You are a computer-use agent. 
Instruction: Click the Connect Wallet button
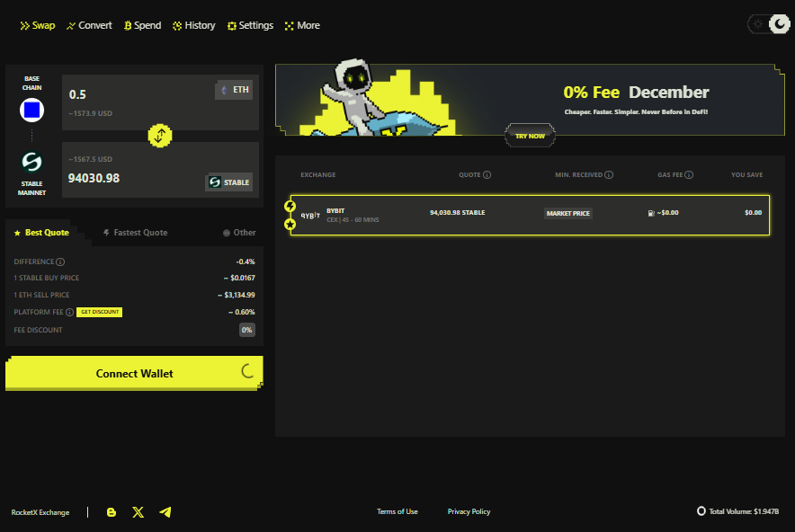click(x=134, y=373)
